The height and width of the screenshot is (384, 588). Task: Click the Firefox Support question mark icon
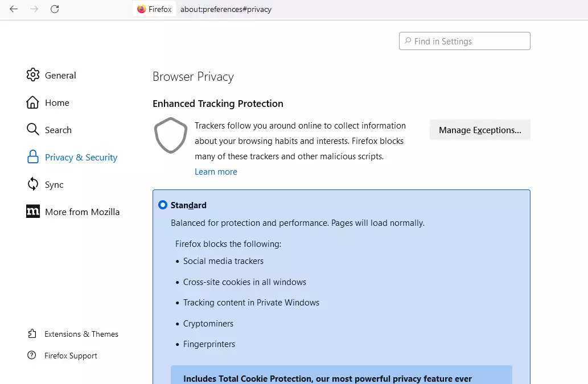[x=32, y=355]
